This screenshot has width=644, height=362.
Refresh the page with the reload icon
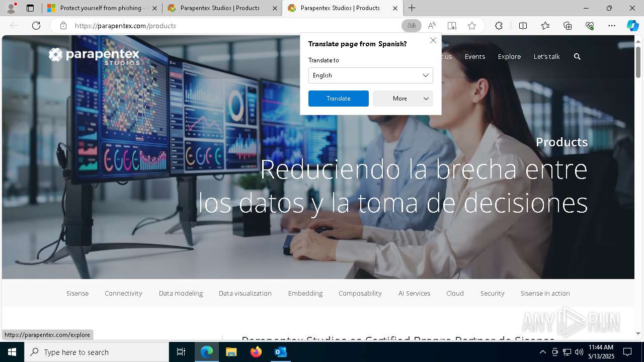[x=36, y=26]
